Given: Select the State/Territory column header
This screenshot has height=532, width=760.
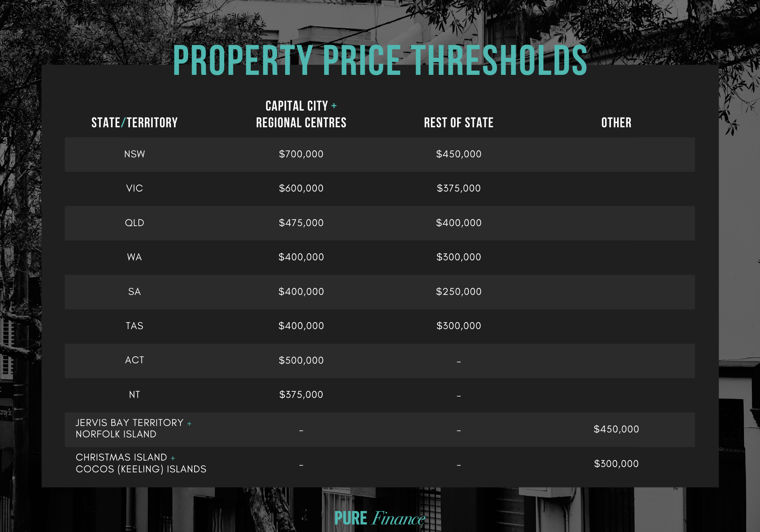Looking at the screenshot, I should (135, 123).
